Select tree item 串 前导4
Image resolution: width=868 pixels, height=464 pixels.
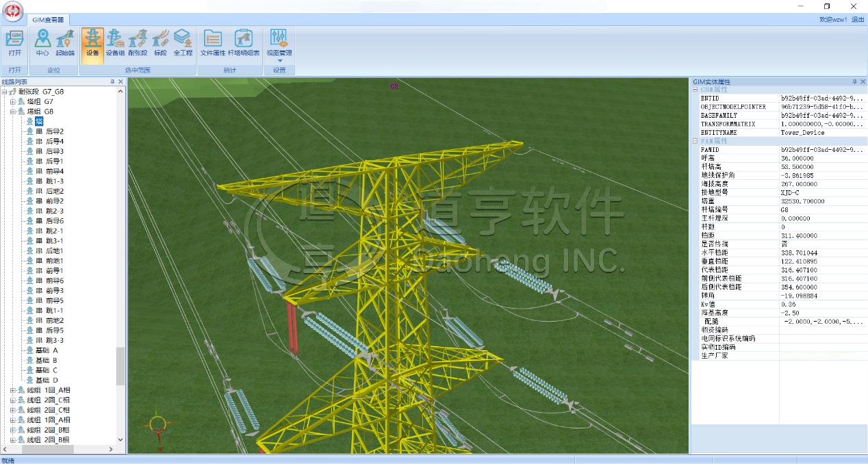click(x=49, y=171)
